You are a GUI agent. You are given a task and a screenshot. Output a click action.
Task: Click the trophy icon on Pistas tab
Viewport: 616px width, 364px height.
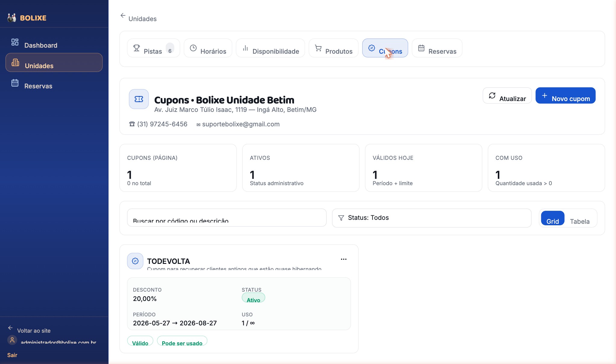137,48
